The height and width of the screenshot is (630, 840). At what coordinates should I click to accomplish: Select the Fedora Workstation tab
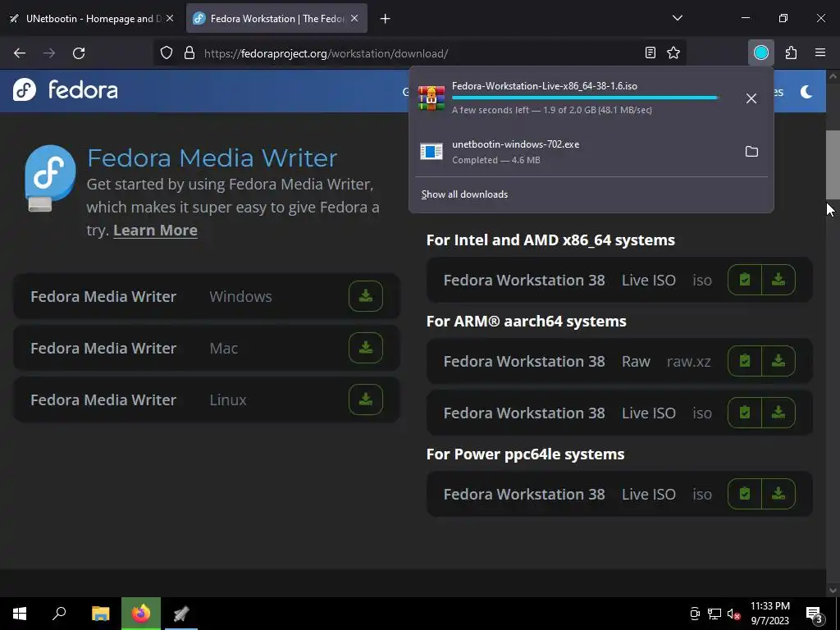(x=276, y=18)
